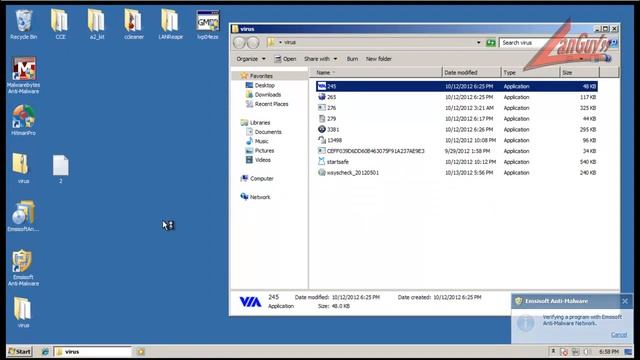Cancel the Emsisoft verification popup
Viewport: 640px width, 360px height.
point(619,334)
